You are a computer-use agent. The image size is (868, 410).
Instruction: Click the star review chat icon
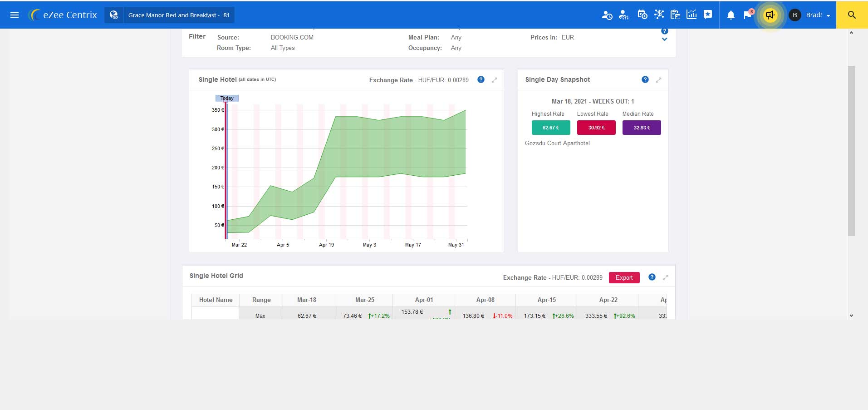click(708, 15)
